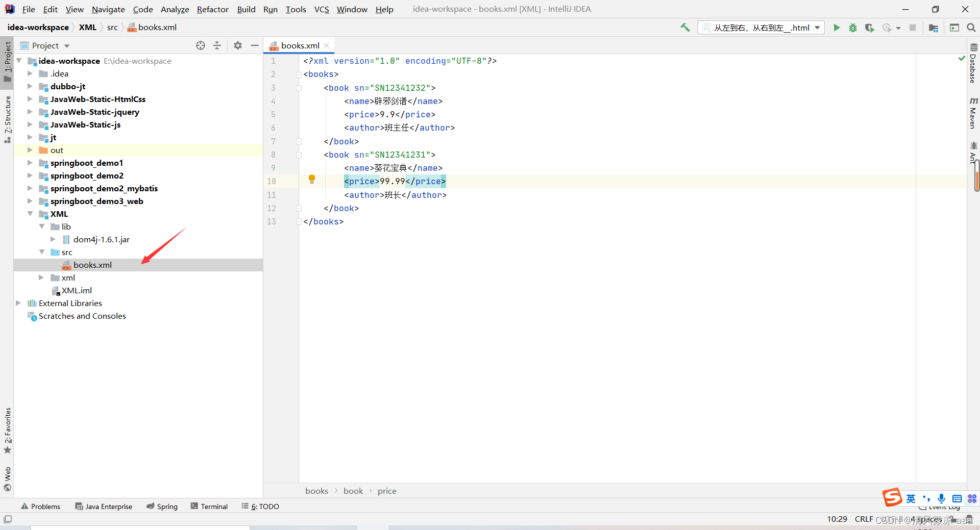Collapse the lib folder
The image size is (980, 530).
coord(42,226)
